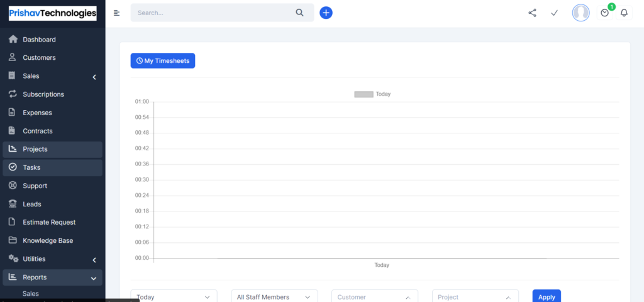Click the blue plus quick-create icon
The width and height of the screenshot is (644, 302).
click(326, 13)
